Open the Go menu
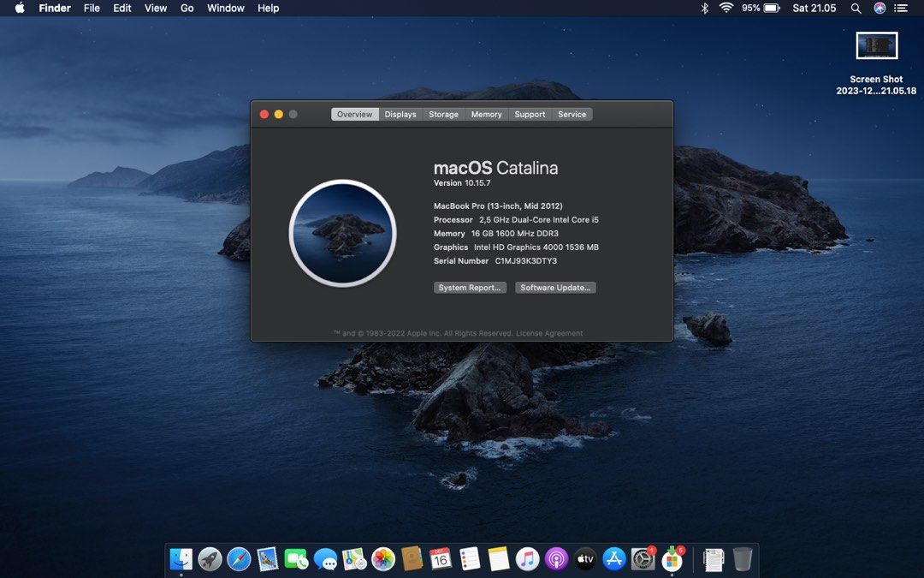924x578 pixels. coord(187,8)
